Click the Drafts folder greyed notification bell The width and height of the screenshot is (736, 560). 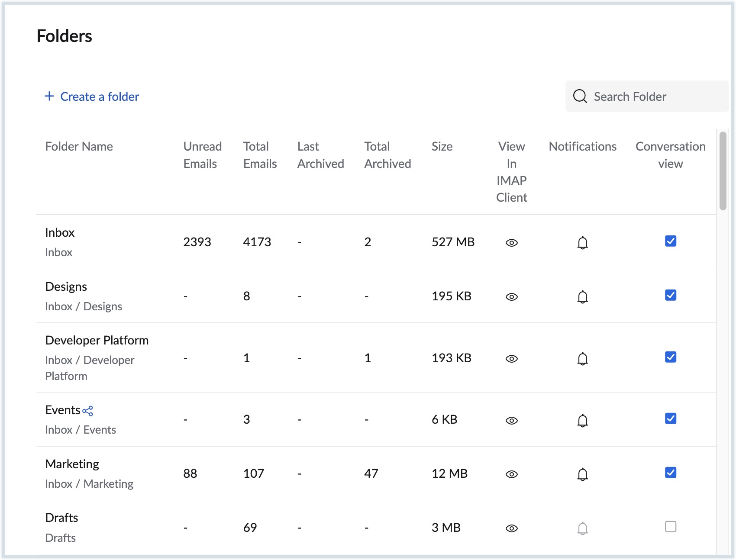coord(582,528)
